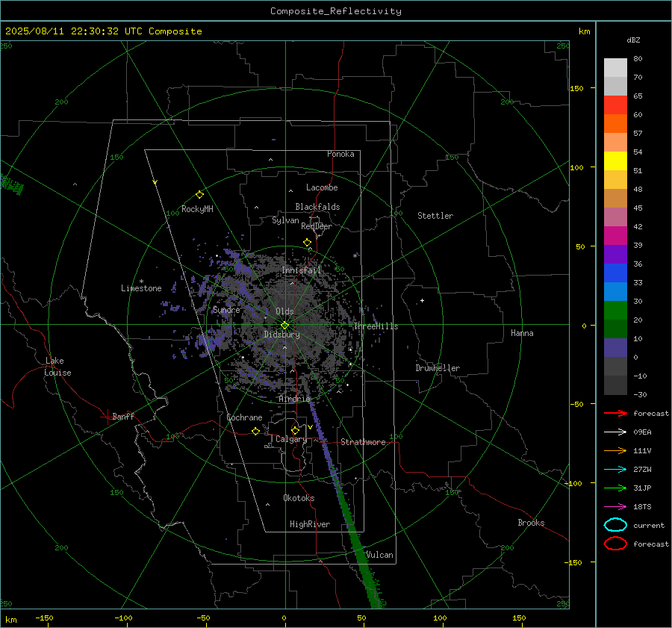This screenshot has width=672, height=628.
Task: Click the Composite_Reflectivity title
Action: point(336,11)
